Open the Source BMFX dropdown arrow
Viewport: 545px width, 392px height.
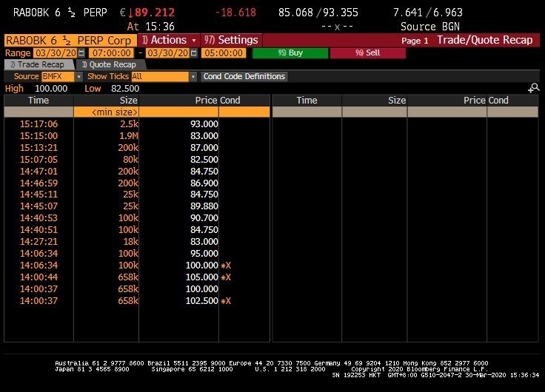[79, 76]
